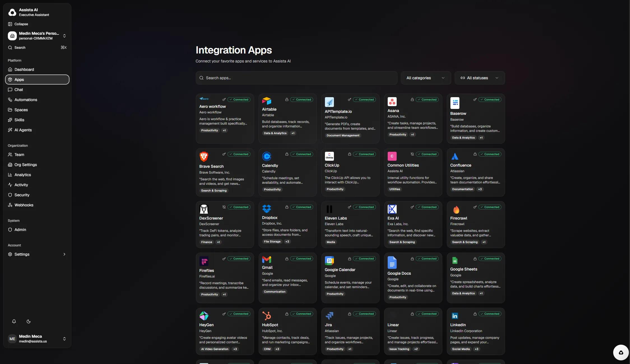Expand the Settings submenu chevron
Screen dimensions: 630x364
coord(64,254)
